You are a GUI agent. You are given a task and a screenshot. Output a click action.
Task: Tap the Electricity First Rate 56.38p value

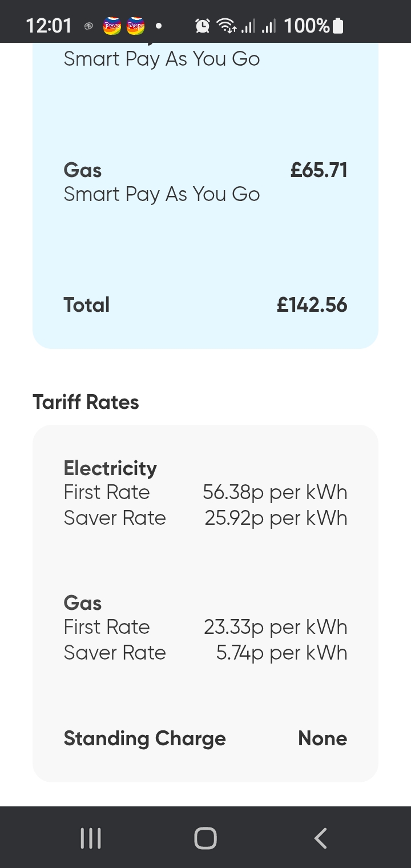(x=275, y=492)
